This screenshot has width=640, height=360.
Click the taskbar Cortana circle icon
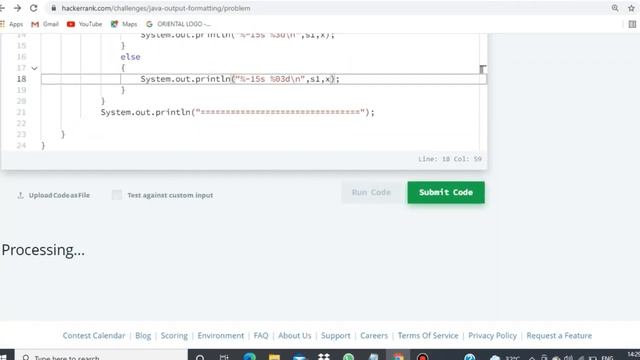tap(200, 357)
